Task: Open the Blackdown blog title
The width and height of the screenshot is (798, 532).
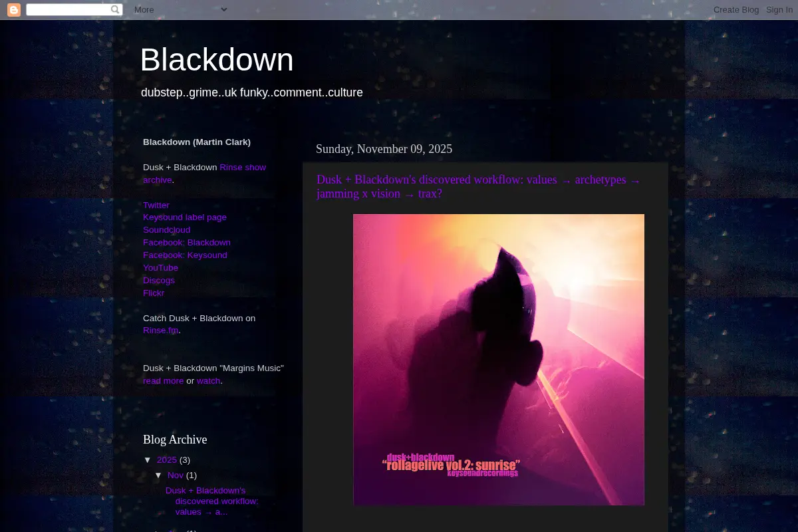Action: pyautogui.click(x=217, y=60)
